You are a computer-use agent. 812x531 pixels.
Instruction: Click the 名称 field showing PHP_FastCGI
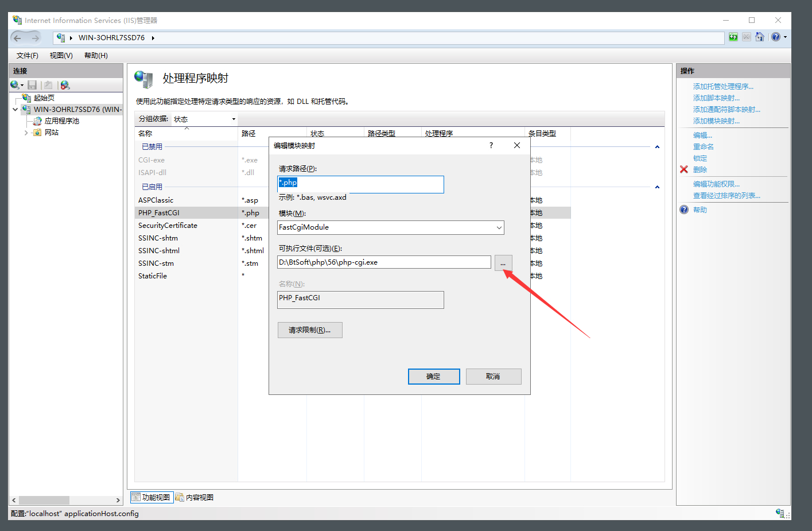tap(360, 300)
